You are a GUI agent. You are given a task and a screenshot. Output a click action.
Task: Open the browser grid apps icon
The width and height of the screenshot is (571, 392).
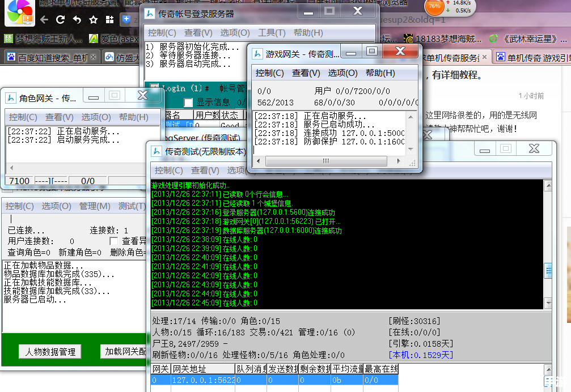(109, 20)
